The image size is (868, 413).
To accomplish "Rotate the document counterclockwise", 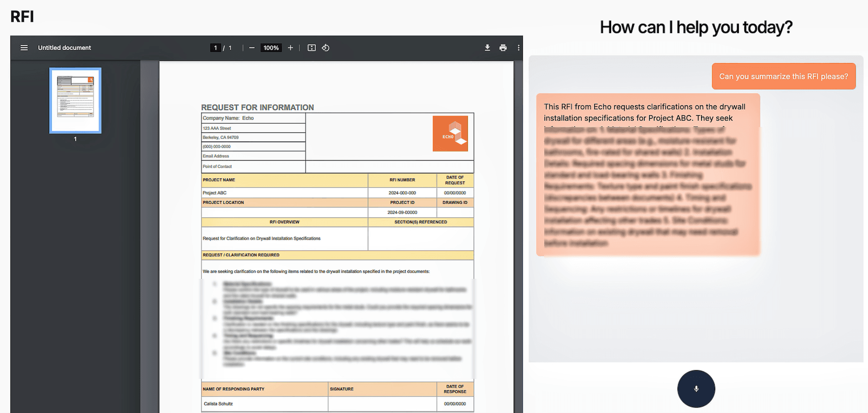I will pos(326,48).
